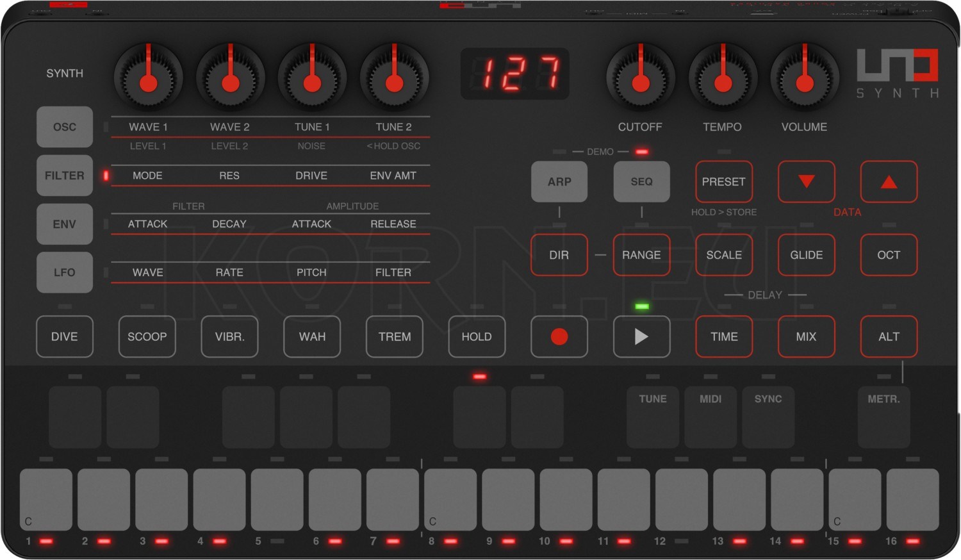Toggle the ALT function button

[889, 336]
